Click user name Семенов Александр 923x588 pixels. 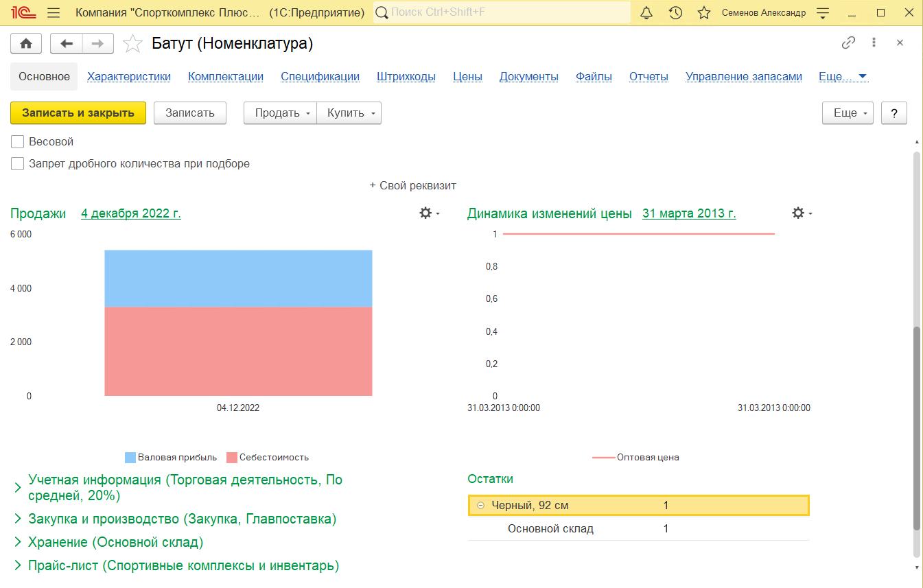764,13
